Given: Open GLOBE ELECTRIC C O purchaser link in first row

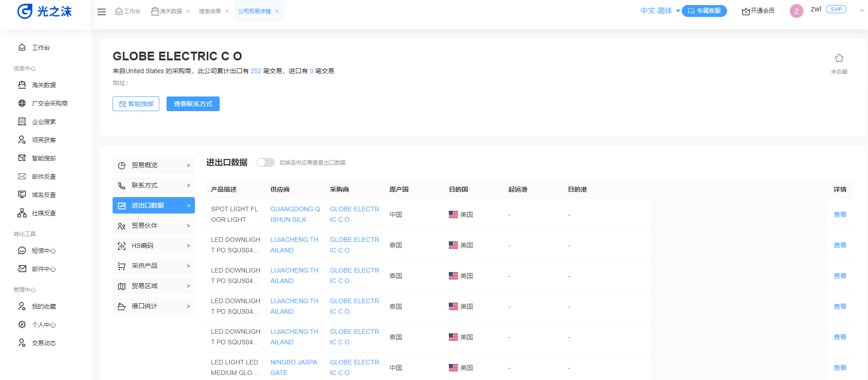Looking at the screenshot, I should point(355,214).
